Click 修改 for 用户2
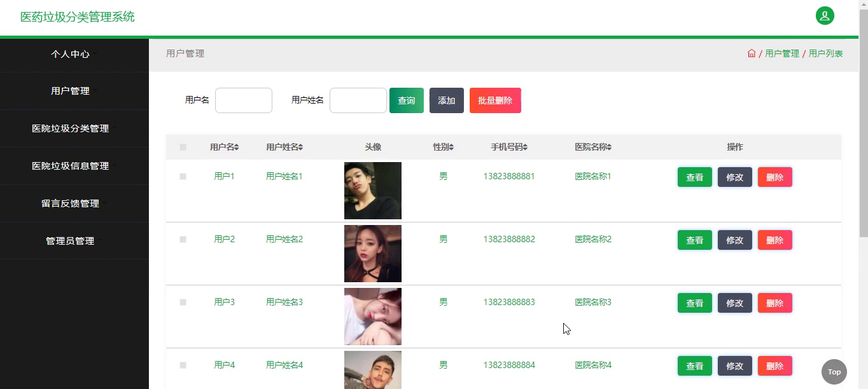The height and width of the screenshot is (389, 868). click(735, 240)
